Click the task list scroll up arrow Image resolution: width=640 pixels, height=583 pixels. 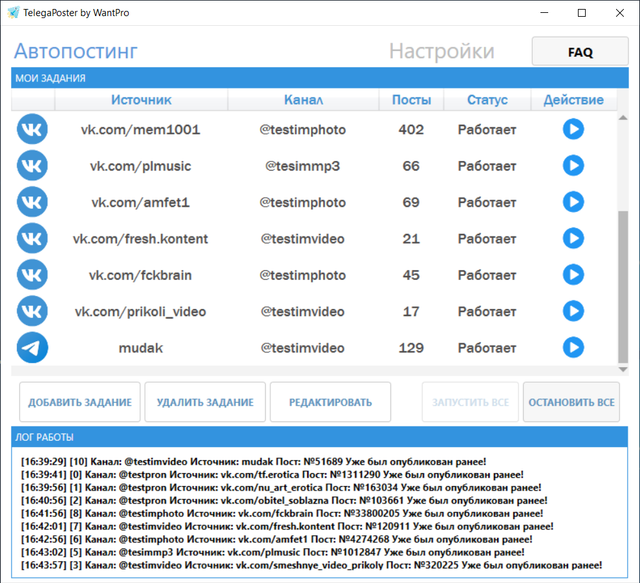coord(623,118)
